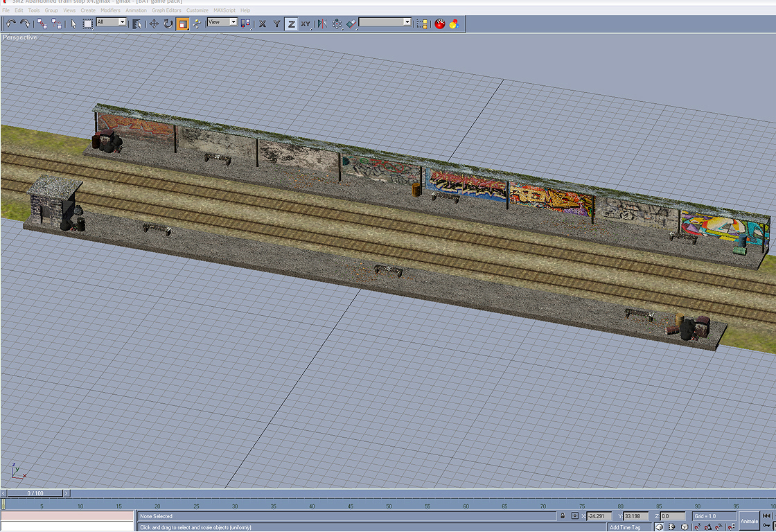Toggle the Selection Lock padlock
Screen dimensions: 776x532
coord(563,516)
